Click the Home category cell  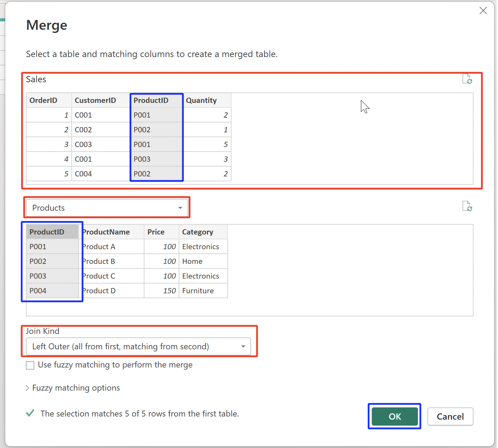[x=203, y=261]
